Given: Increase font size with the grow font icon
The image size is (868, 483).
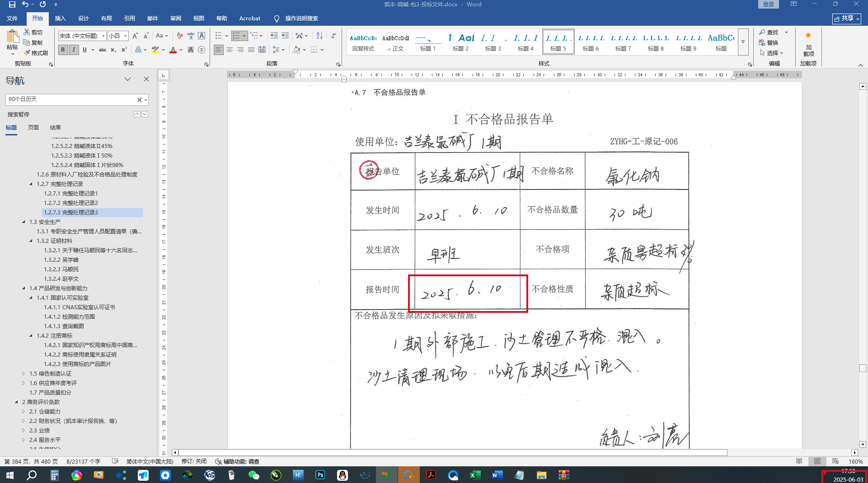Looking at the screenshot, I should [135, 36].
